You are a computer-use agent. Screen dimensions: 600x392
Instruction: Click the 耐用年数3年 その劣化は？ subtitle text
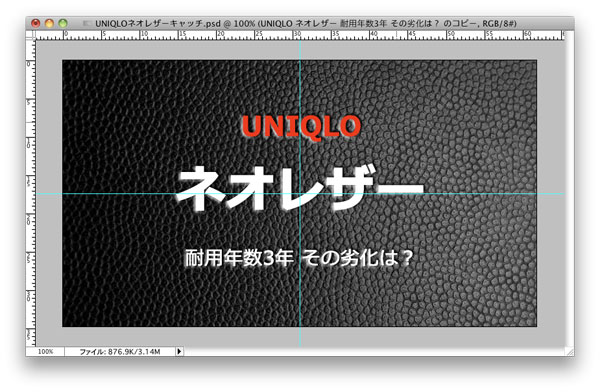coord(299,258)
